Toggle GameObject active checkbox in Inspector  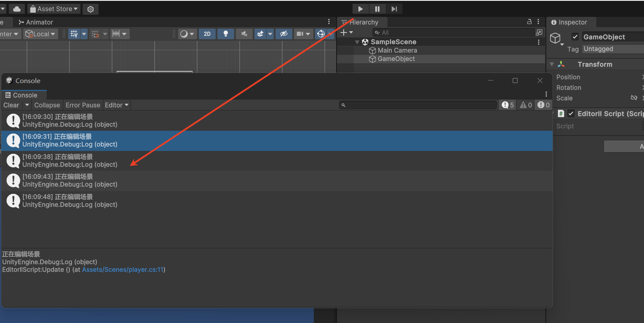click(575, 37)
